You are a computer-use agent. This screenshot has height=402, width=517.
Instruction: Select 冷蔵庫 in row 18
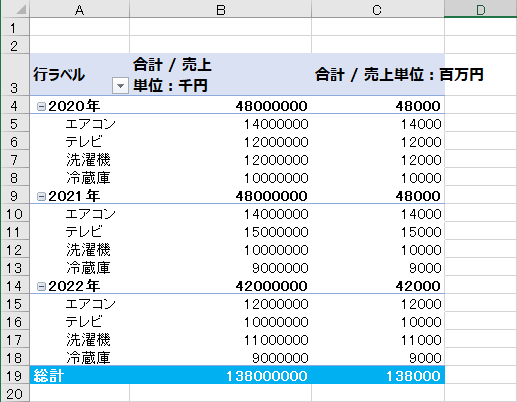point(88,358)
